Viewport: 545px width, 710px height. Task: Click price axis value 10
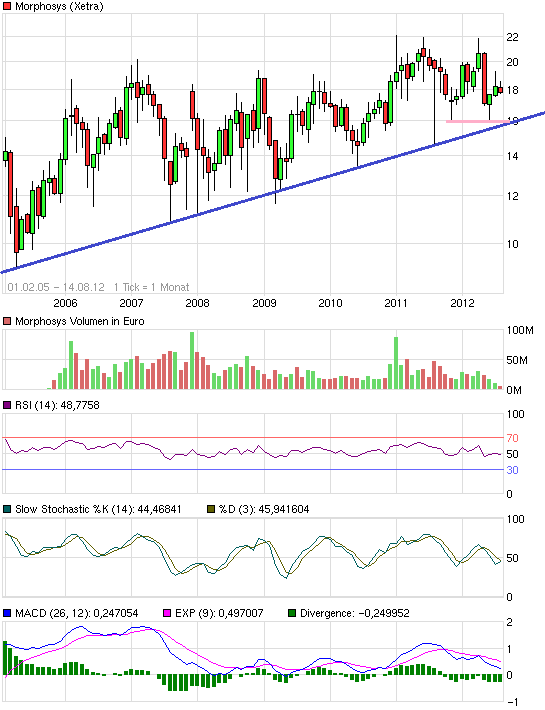click(x=512, y=244)
